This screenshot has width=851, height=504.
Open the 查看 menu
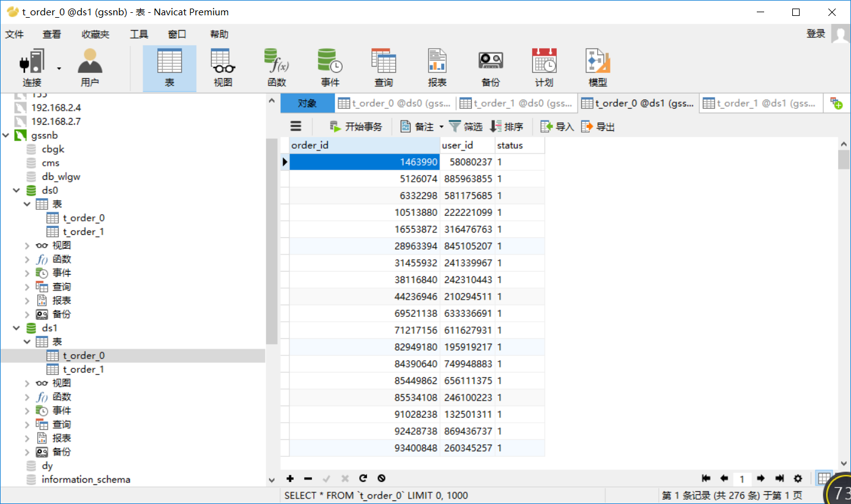point(52,34)
